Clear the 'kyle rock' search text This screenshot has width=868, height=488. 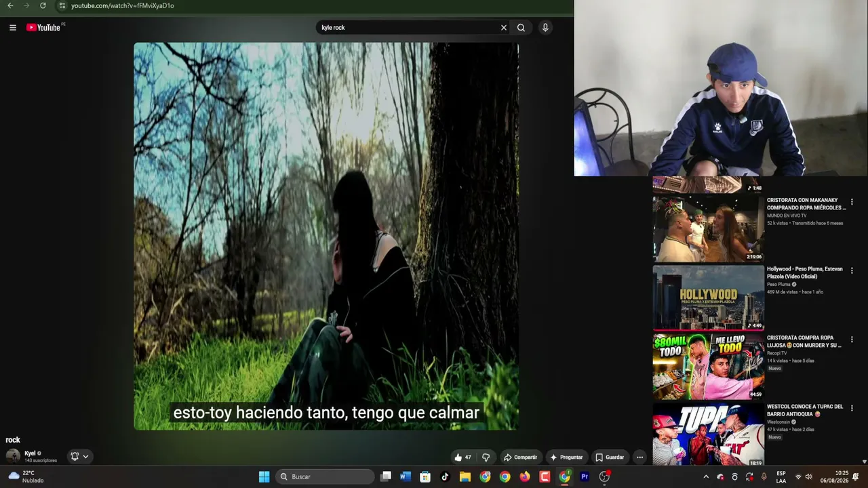point(504,28)
